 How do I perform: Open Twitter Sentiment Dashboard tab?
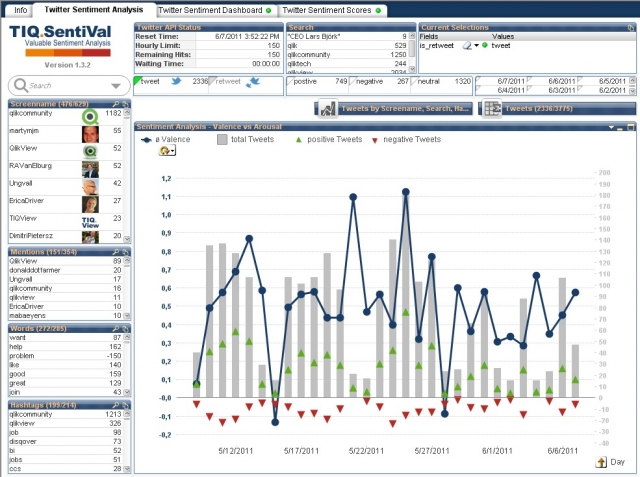(x=215, y=10)
